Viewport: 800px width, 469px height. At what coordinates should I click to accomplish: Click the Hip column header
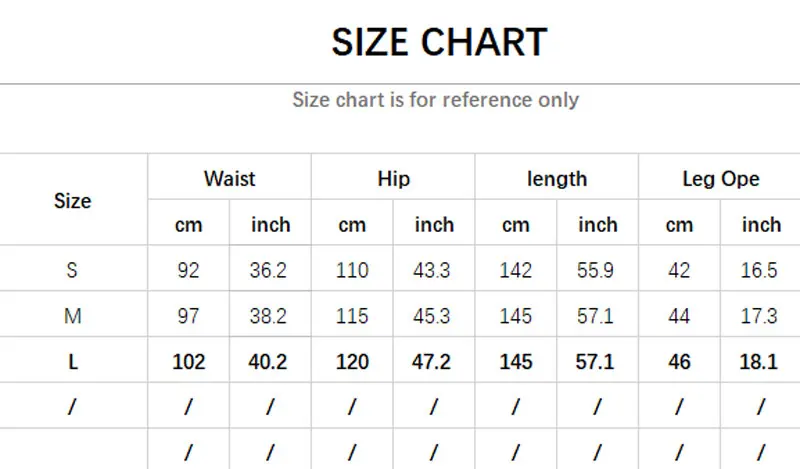(393, 179)
